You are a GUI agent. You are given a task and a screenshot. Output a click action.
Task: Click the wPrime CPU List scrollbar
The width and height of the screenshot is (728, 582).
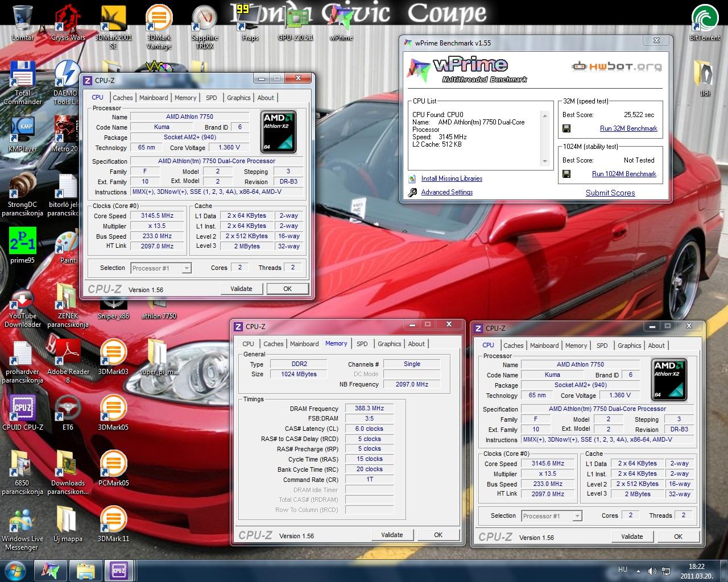click(x=545, y=138)
